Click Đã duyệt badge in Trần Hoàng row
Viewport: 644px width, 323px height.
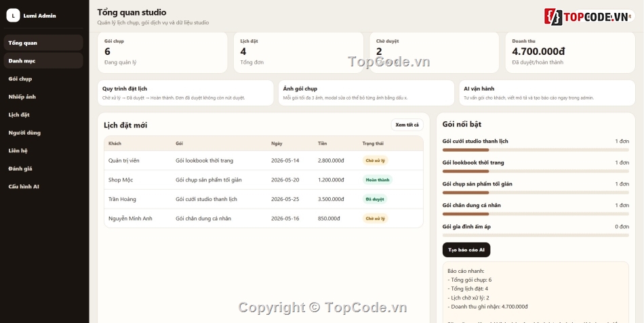click(375, 199)
